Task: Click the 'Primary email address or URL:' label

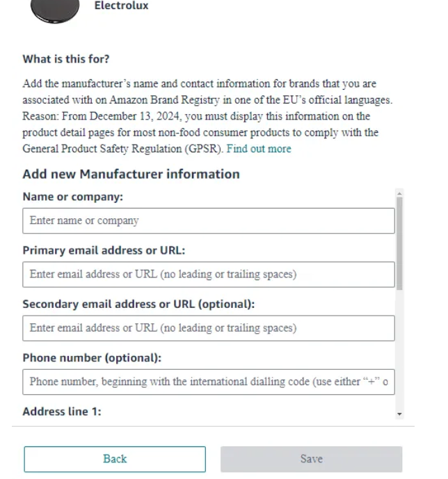Action: pos(104,250)
